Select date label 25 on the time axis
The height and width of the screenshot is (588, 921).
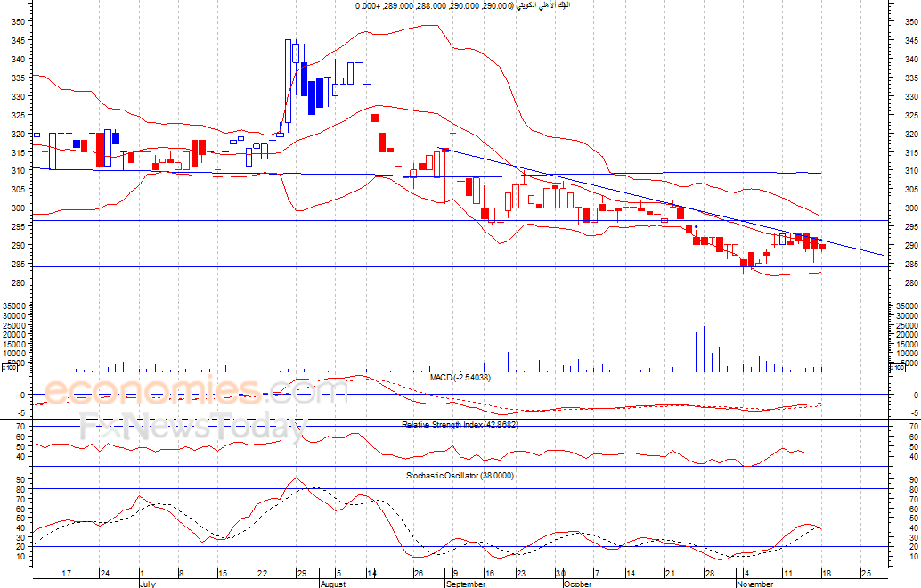tap(866, 574)
